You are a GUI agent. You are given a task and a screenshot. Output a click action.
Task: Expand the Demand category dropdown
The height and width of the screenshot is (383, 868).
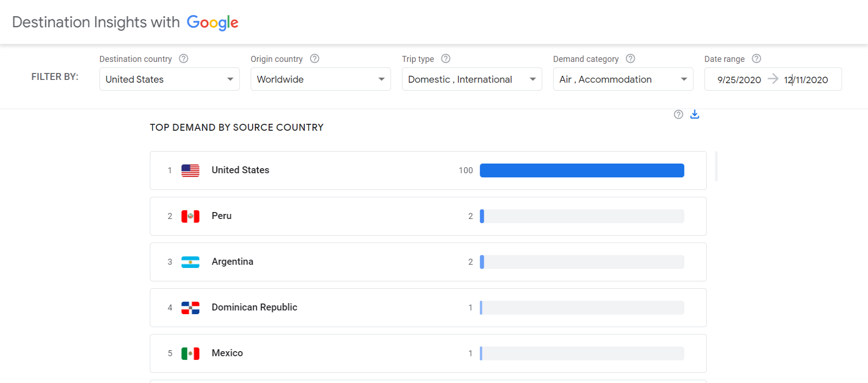(x=623, y=79)
